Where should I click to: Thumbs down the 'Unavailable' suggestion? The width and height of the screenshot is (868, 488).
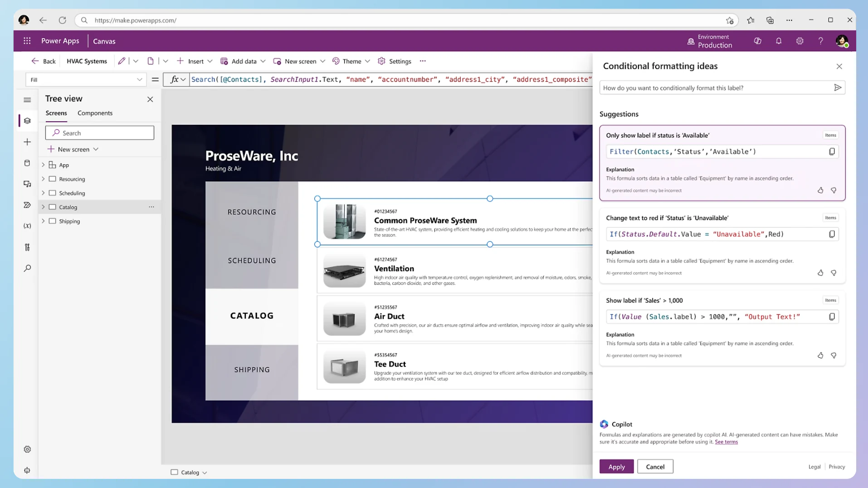click(x=834, y=273)
